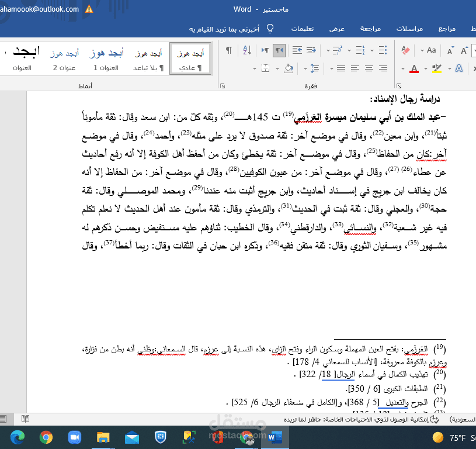
Task: Switch to Read Mode view icon
Action: point(25,419)
